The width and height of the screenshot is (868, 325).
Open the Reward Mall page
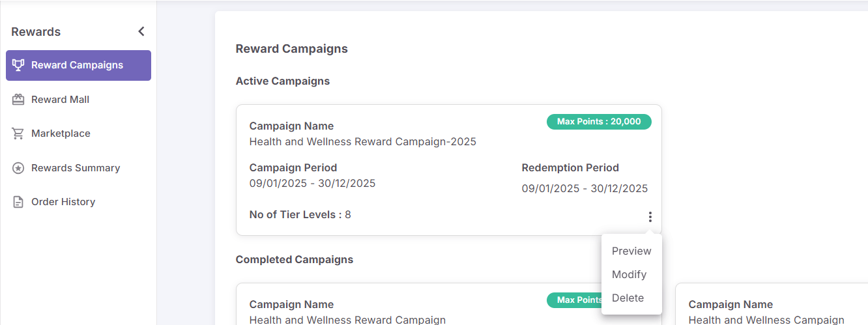[60, 100]
